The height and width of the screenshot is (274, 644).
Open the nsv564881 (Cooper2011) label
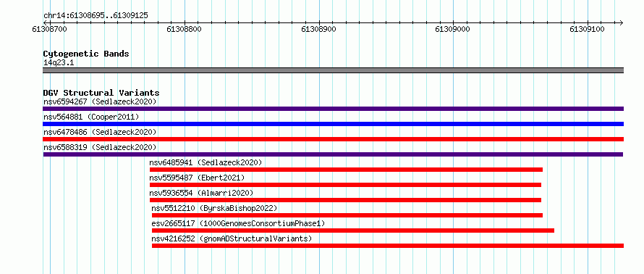[91, 117]
